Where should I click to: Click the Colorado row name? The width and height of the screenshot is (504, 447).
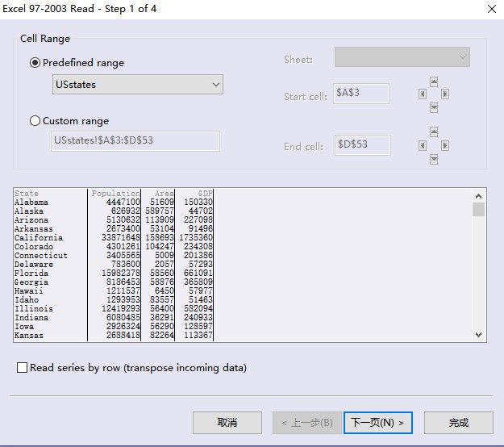(34, 247)
